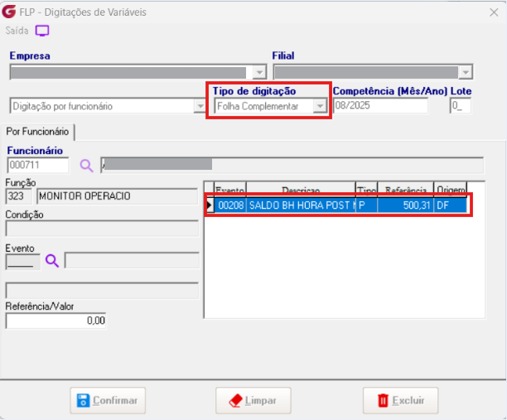The width and height of the screenshot is (507, 420).
Task: Click the Referência column header
Action: point(405,190)
